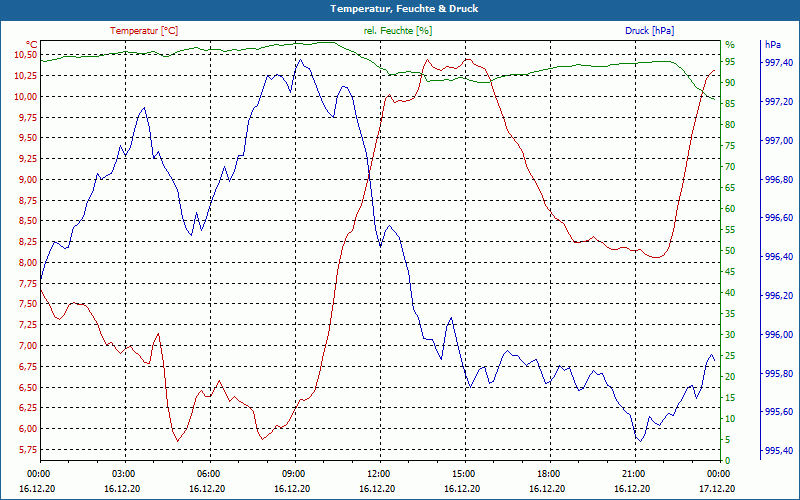Click the 15:00 time axis label

[x=462, y=473]
